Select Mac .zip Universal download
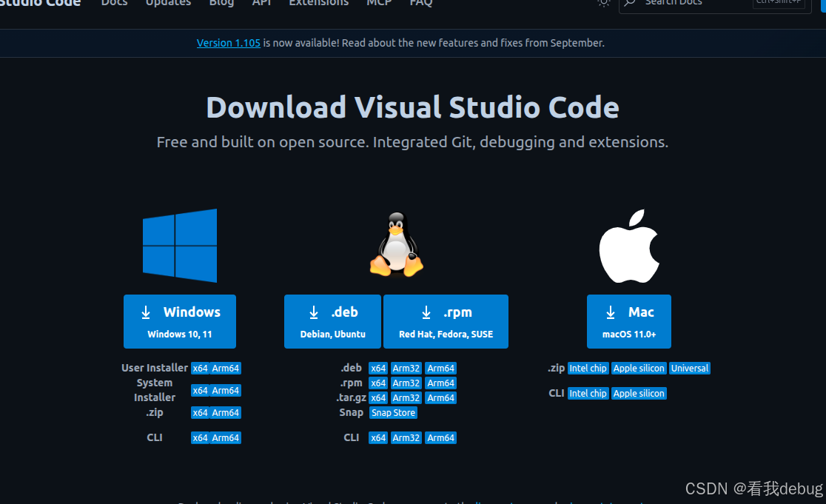826x504 pixels. pyautogui.click(x=690, y=368)
